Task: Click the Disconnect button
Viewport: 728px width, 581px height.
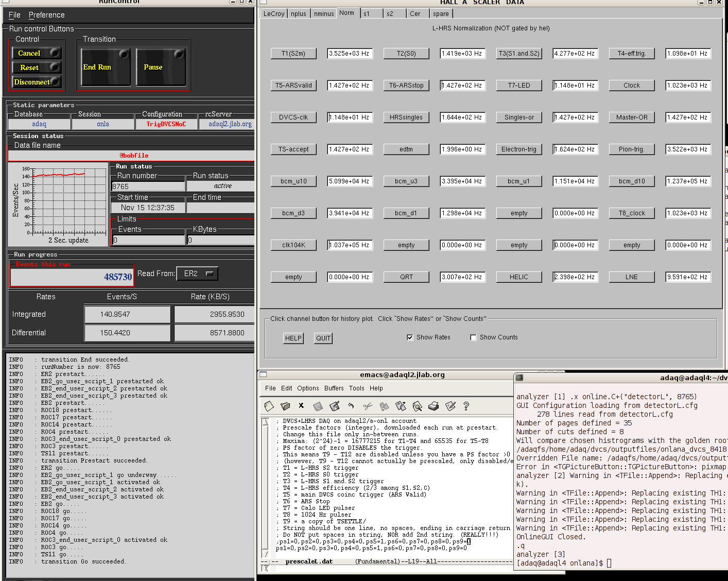Action: click(x=37, y=82)
